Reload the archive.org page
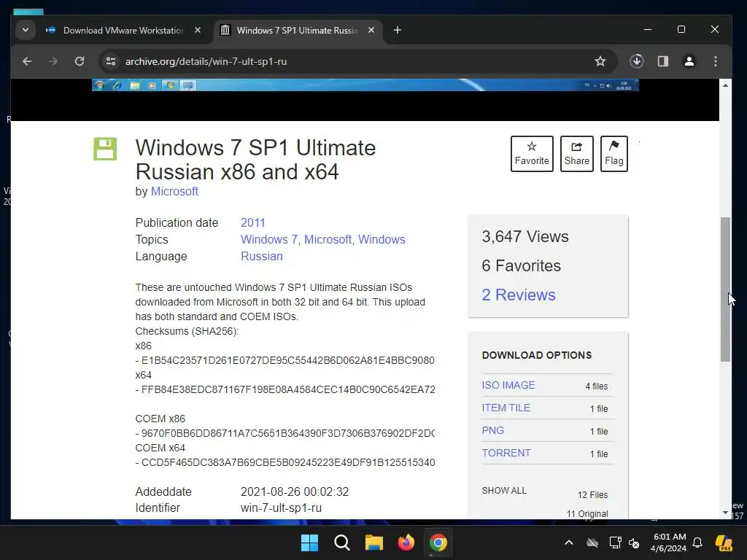Viewport: 747px width, 560px height. (80, 61)
